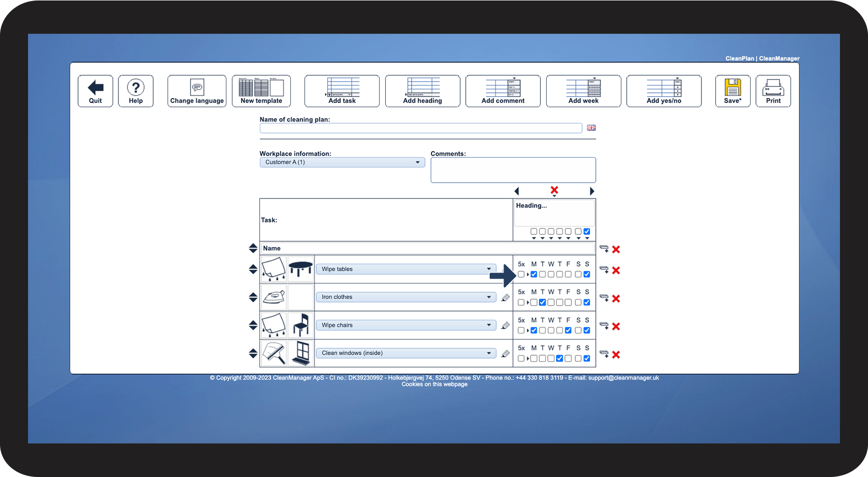Screen dimensions: 868x477
Task: Click the Quit back-arrow button
Action: click(95, 91)
